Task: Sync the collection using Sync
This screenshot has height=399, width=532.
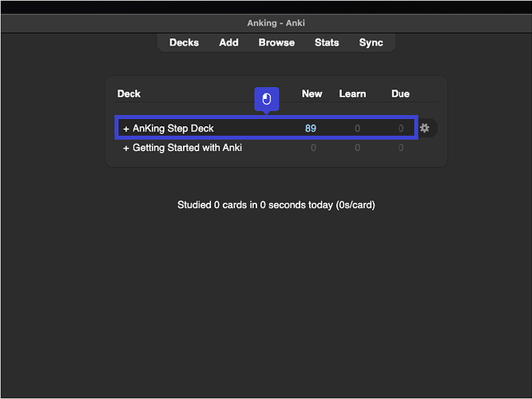Action: coord(371,42)
